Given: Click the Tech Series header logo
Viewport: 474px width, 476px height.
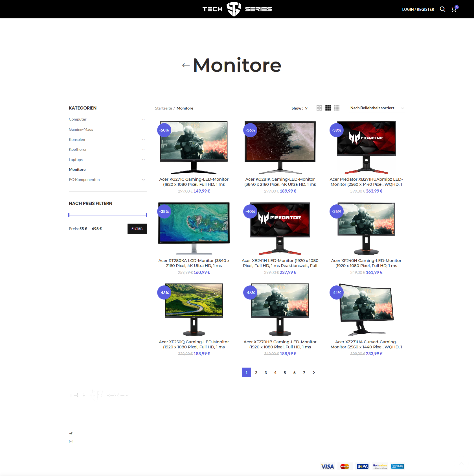Looking at the screenshot, I should point(237,9).
